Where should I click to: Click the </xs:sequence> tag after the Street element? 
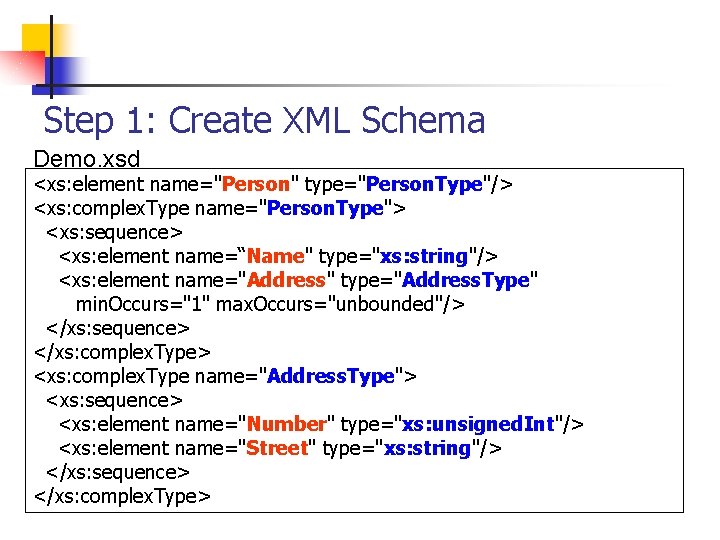[118, 472]
